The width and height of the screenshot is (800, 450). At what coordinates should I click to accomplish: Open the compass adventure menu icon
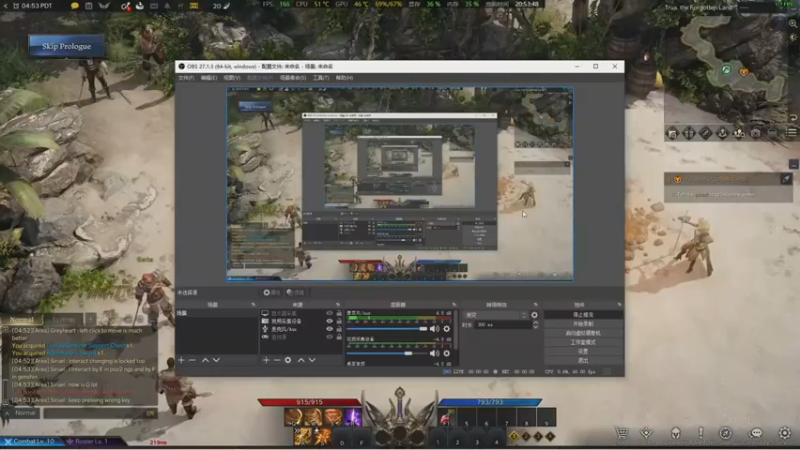pyautogui.click(x=725, y=433)
